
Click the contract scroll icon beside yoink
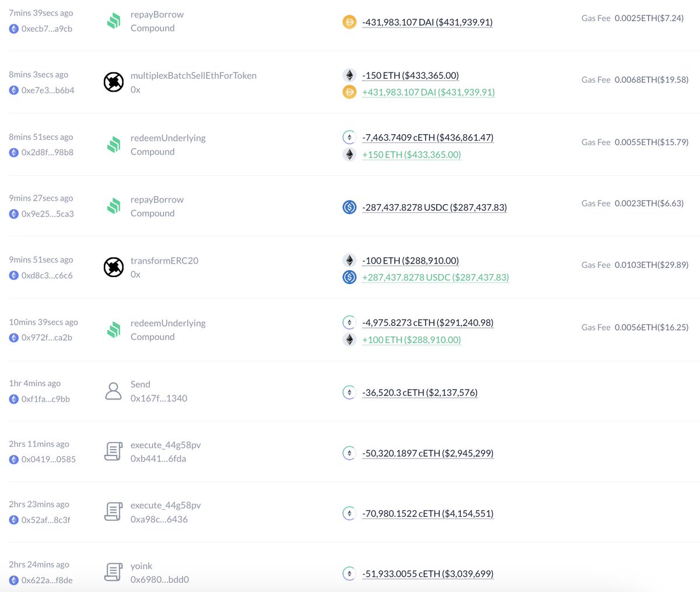pos(113,570)
